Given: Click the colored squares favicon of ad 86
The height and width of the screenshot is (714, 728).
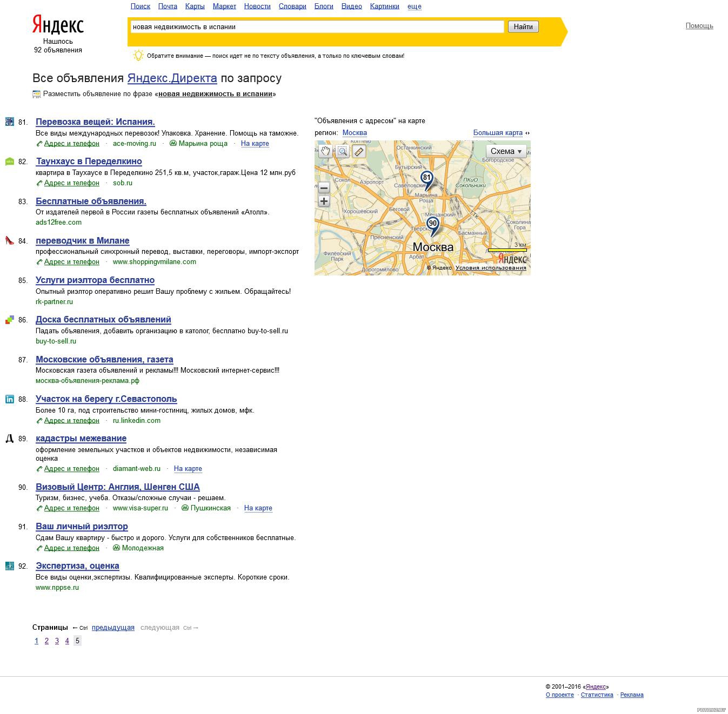Looking at the screenshot, I should tap(10, 320).
